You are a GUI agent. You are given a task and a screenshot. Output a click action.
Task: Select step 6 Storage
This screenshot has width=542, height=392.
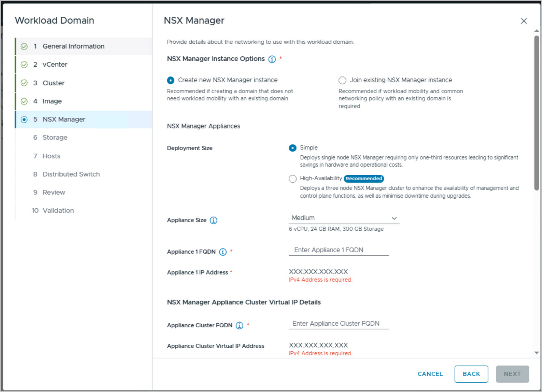84,137
